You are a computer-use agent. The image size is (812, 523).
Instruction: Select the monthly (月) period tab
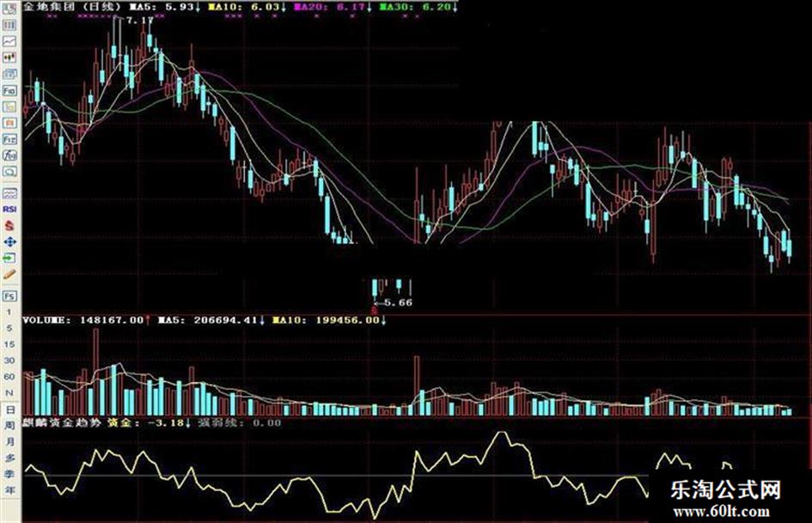[9, 441]
